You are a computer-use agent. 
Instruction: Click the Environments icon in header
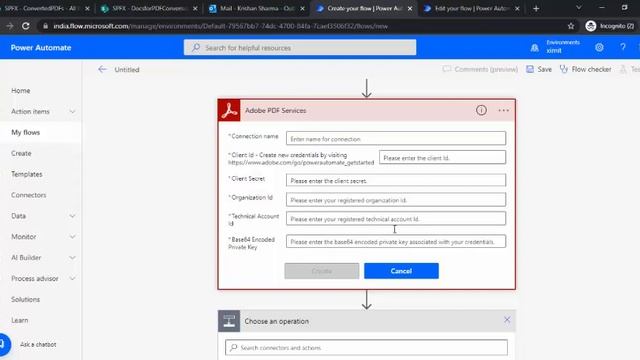tap(534, 48)
